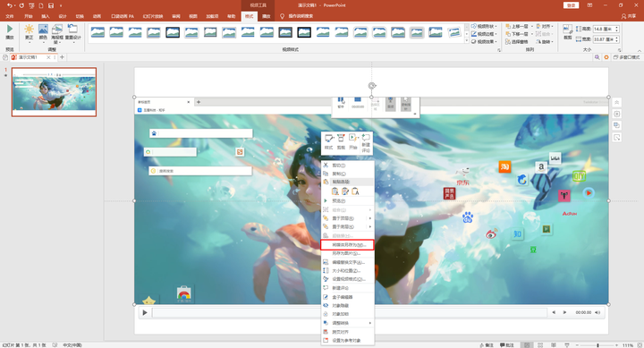
Task: Switch to the Playback (播放) ribbon tab
Action: click(267, 16)
